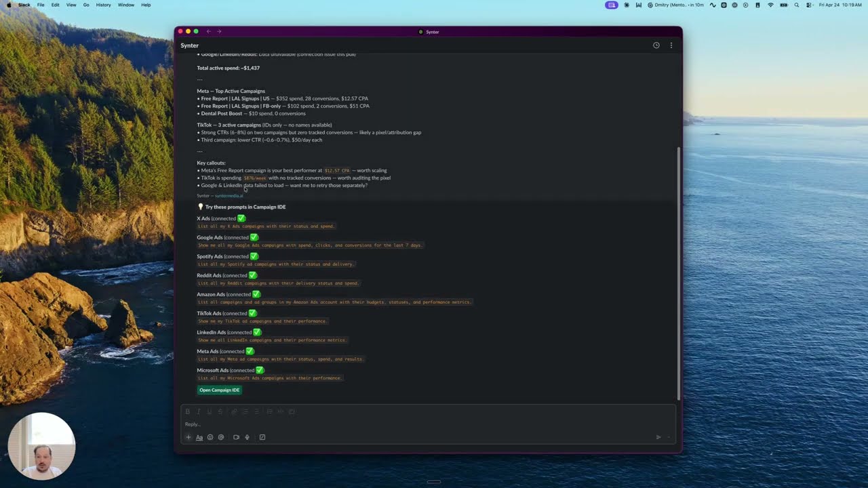Open the send options dropdown arrow
The height and width of the screenshot is (488, 868).
click(x=669, y=437)
